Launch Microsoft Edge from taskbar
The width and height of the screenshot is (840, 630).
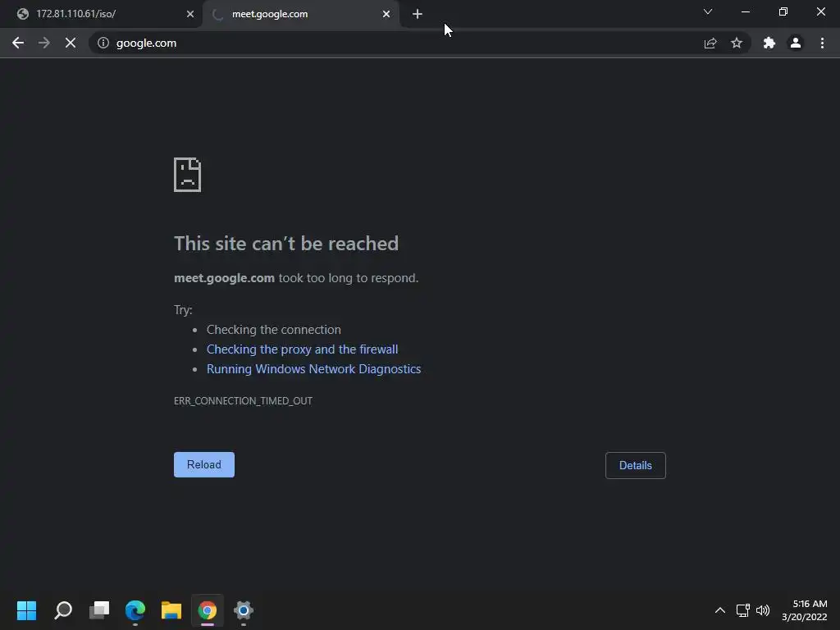pyautogui.click(x=135, y=609)
